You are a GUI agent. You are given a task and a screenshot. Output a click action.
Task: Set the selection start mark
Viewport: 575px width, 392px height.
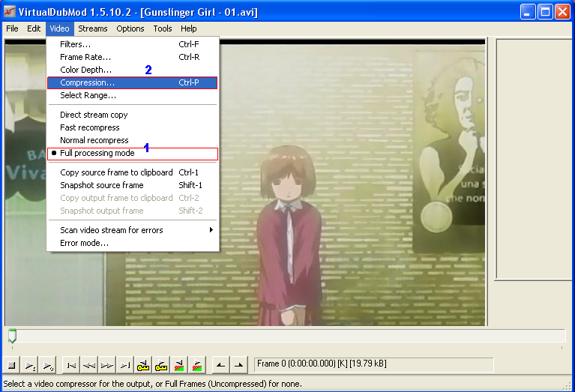tap(220, 365)
